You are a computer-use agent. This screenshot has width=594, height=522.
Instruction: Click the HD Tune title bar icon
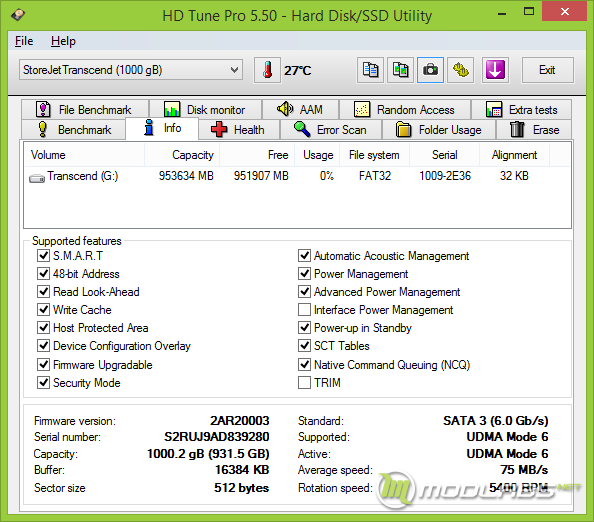click(18, 15)
